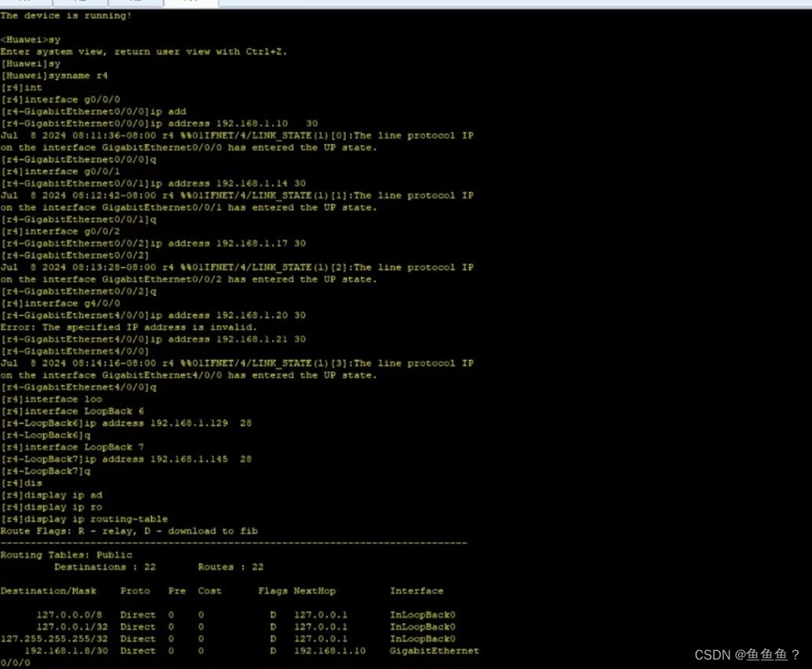812x669 pixels.
Task: Select the "ip address 192.168.1.145 28" command
Action: click(x=168, y=459)
